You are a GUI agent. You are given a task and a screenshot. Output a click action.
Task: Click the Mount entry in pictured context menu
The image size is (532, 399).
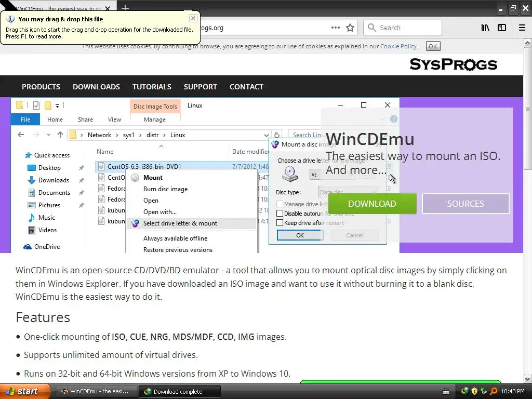tap(153, 178)
